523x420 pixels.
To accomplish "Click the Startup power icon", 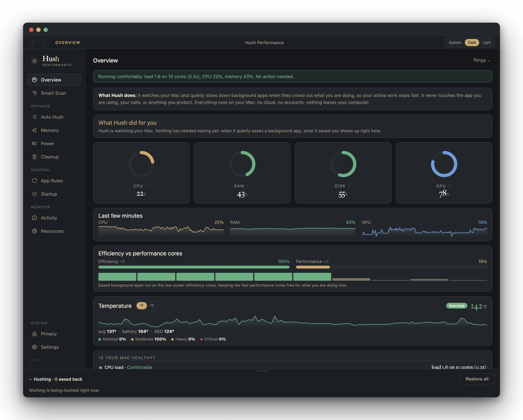I will click(34, 194).
